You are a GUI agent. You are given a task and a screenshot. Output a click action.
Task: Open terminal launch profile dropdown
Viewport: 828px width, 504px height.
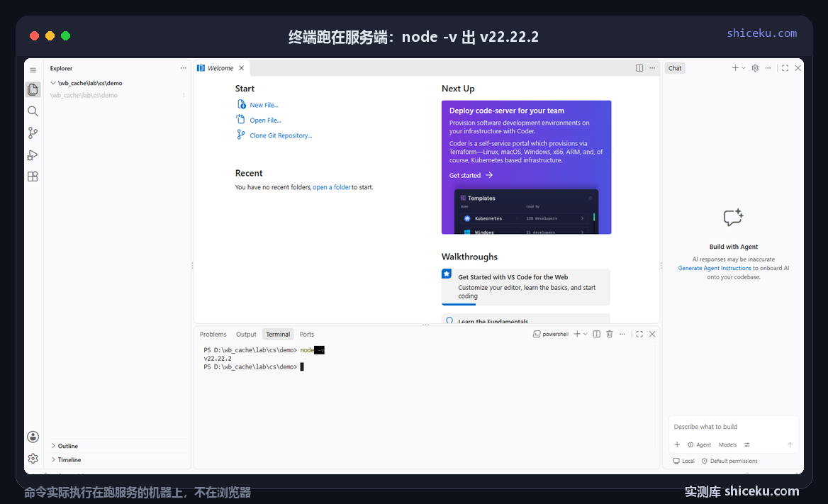tap(585, 334)
